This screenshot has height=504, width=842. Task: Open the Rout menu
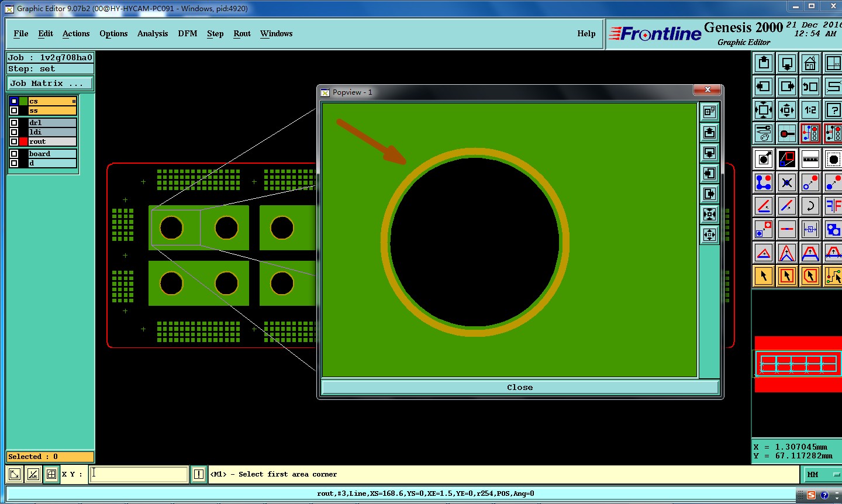coord(242,33)
